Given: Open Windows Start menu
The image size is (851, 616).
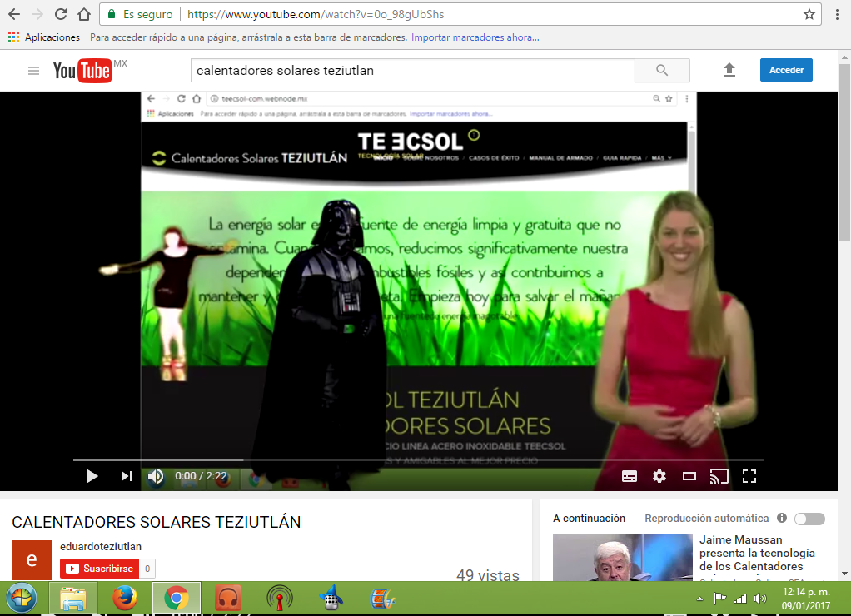Looking at the screenshot, I should (x=21, y=598).
